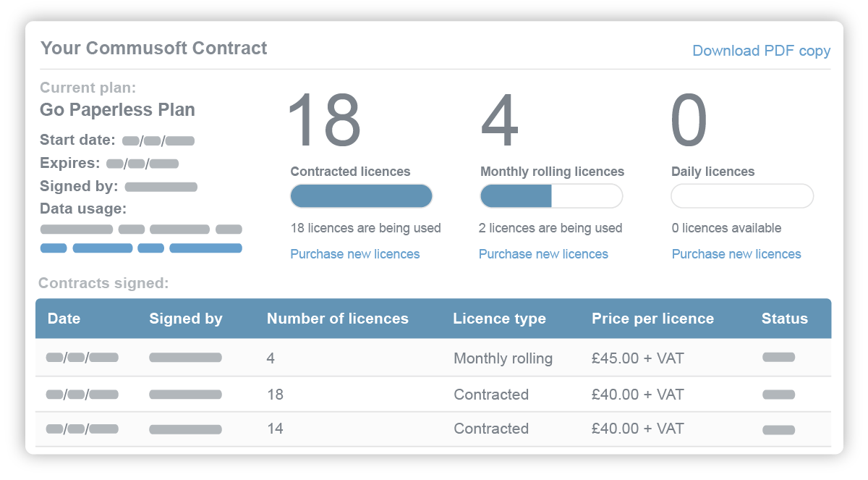Select the Price per licence column header

pos(652,319)
